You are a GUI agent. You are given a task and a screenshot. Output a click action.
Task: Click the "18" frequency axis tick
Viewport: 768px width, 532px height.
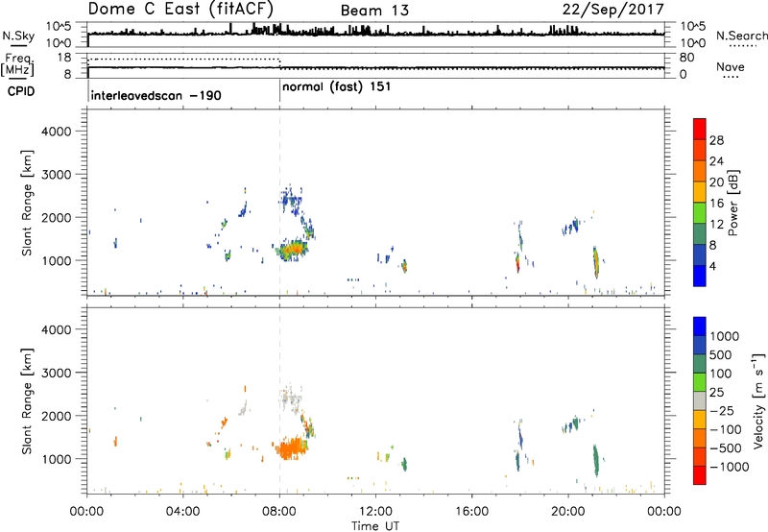(x=63, y=58)
